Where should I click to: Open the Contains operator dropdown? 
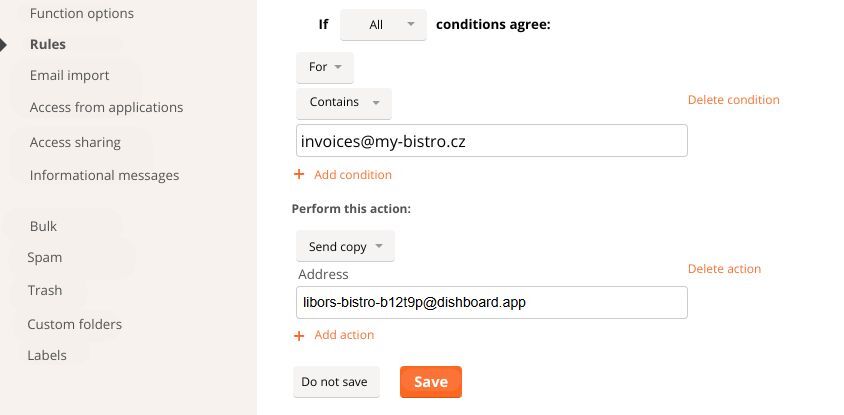click(x=344, y=103)
